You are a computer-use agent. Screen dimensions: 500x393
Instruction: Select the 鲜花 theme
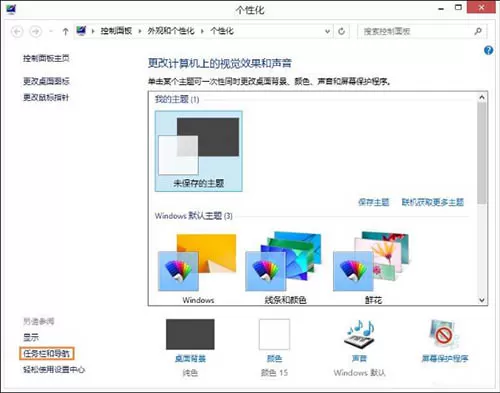pyautogui.click(x=373, y=268)
